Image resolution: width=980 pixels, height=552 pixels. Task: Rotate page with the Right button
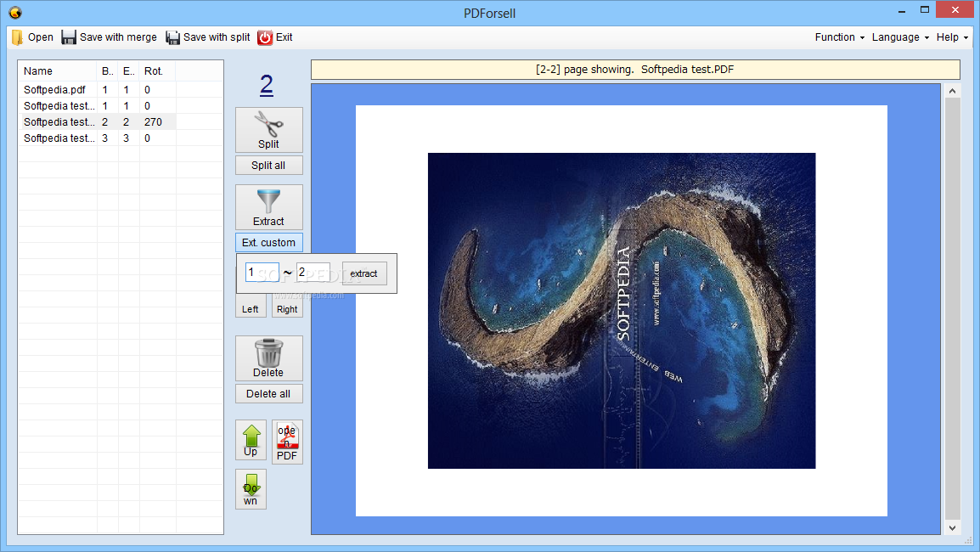(x=288, y=309)
